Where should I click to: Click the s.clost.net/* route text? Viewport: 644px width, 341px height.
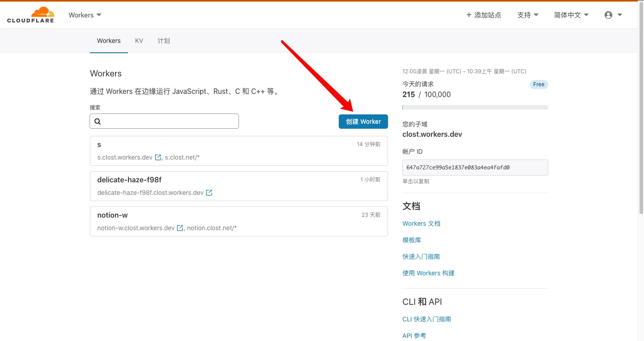(x=182, y=157)
